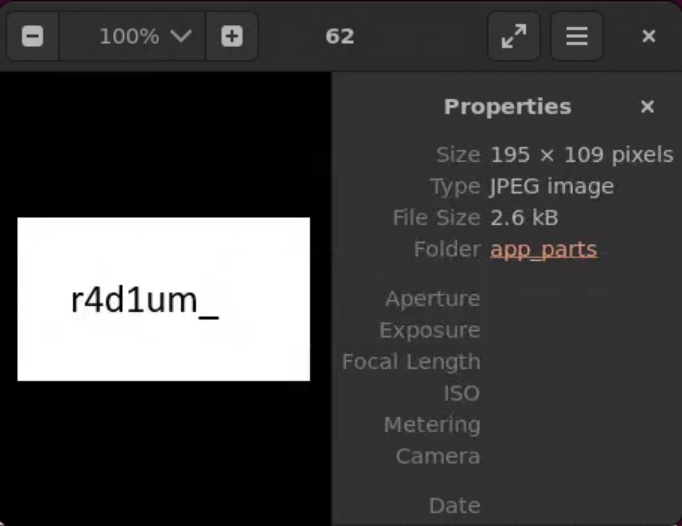Click the Aperture property label
The image size is (682, 526).
[x=433, y=299]
